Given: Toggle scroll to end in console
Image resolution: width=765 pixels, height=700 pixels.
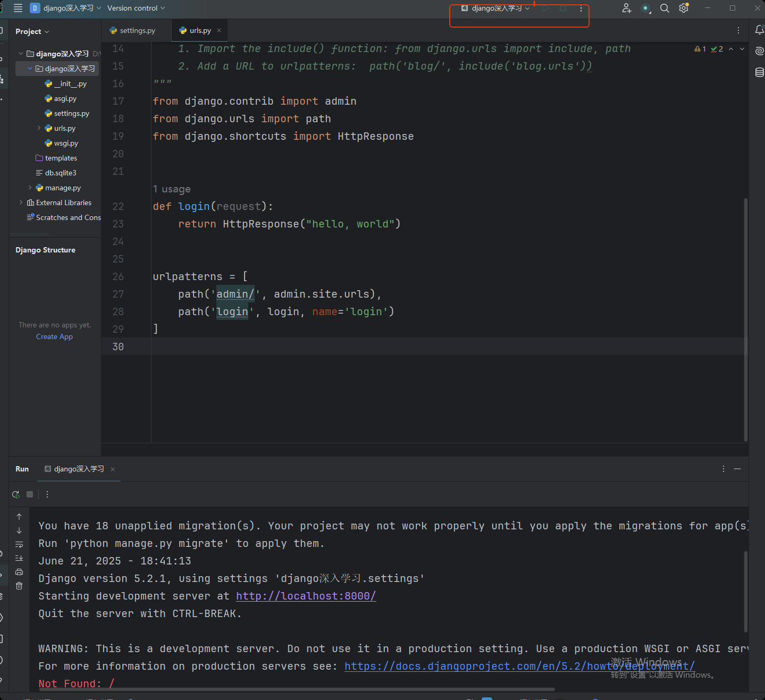Looking at the screenshot, I should pyautogui.click(x=19, y=558).
